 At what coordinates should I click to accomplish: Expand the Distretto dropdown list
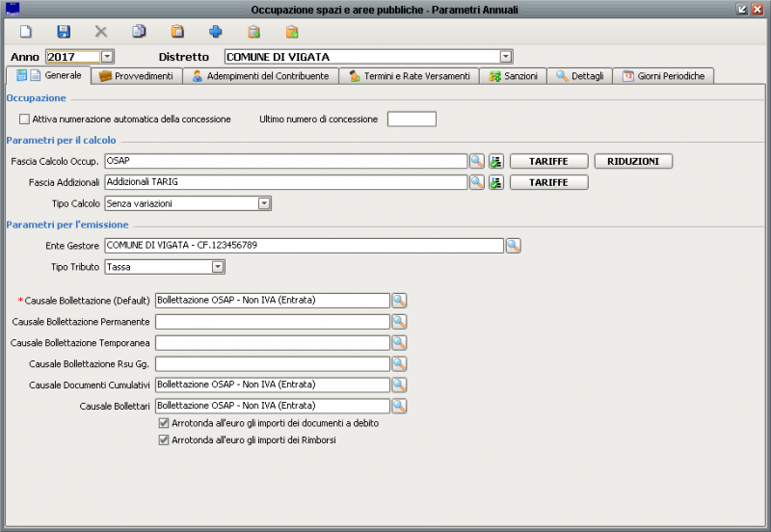(506, 57)
